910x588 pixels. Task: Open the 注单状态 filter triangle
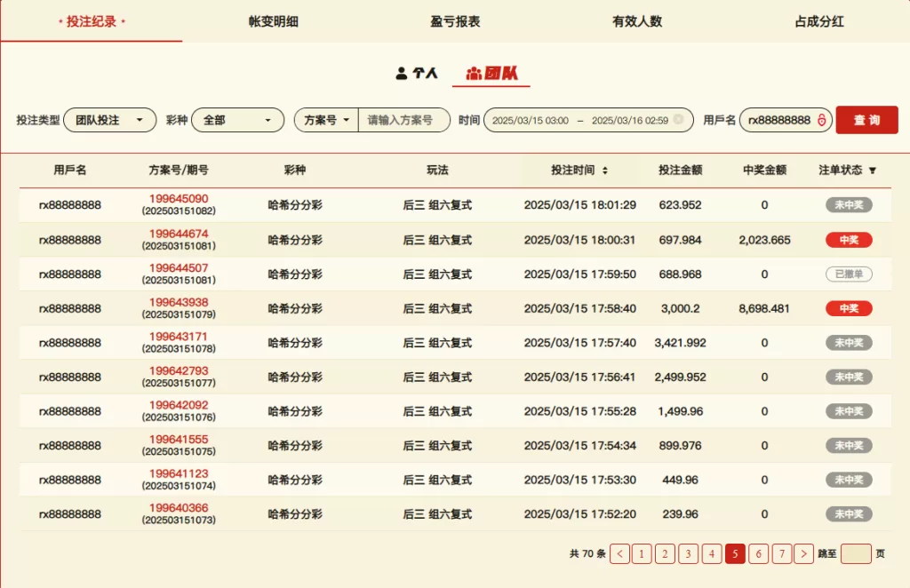(x=873, y=171)
